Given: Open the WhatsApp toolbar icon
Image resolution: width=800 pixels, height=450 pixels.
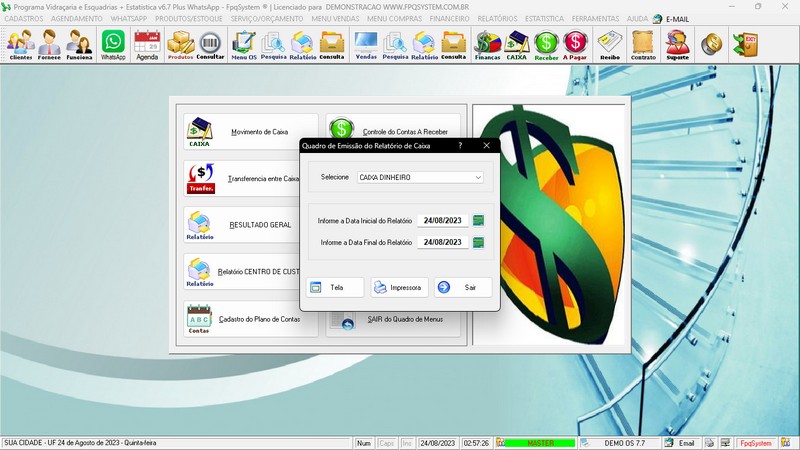Looking at the screenshot, I should [x=113, y=45].
